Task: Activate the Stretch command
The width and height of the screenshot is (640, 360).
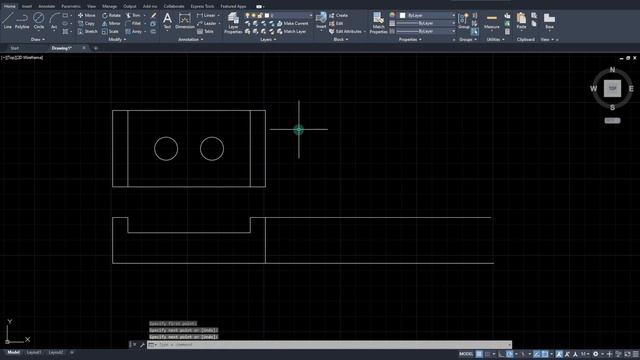Action: pos(87,31)
